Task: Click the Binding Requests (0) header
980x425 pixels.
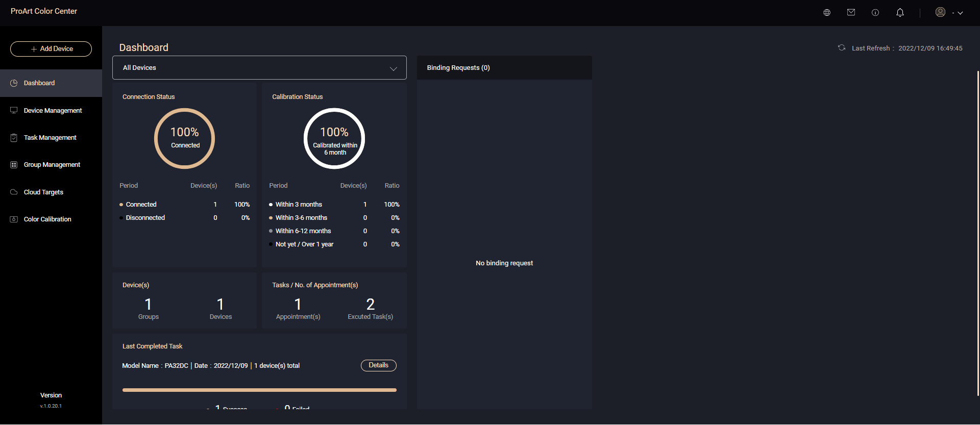Action: coord(504,68)
